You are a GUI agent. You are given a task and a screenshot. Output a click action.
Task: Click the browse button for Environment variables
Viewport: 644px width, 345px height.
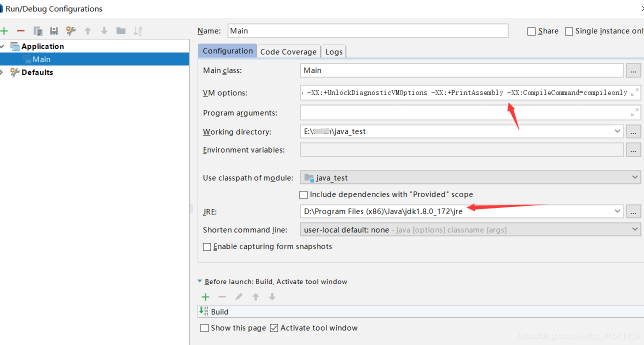[x=633, y=150]
